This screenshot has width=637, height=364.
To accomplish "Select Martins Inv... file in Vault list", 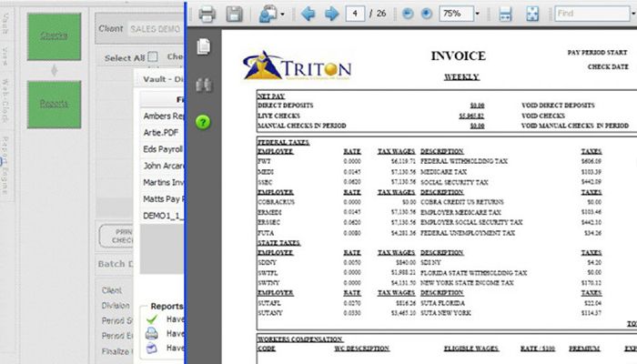I will click(x=163, y=182).
